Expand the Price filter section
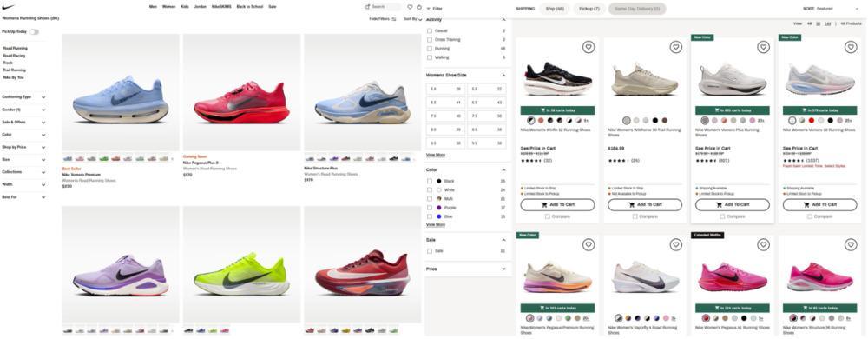 click(503, 269)
